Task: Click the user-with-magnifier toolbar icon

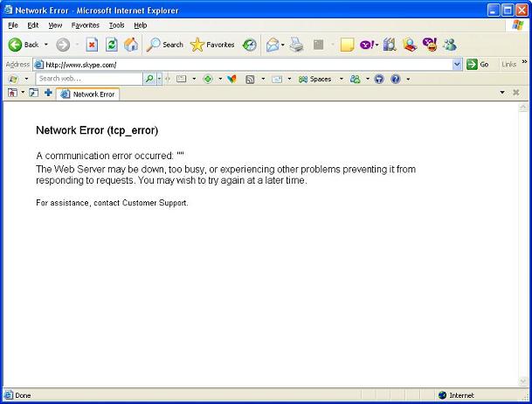Action: 410,45
